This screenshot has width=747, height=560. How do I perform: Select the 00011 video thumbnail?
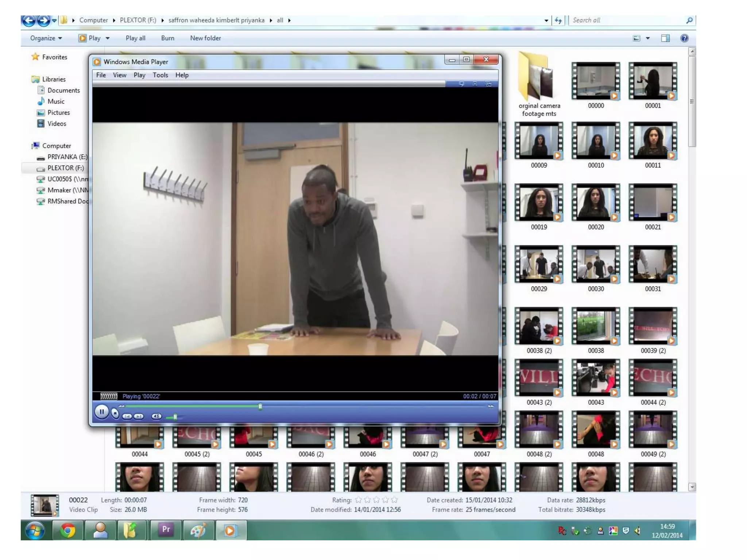click(x=653, y=141)
